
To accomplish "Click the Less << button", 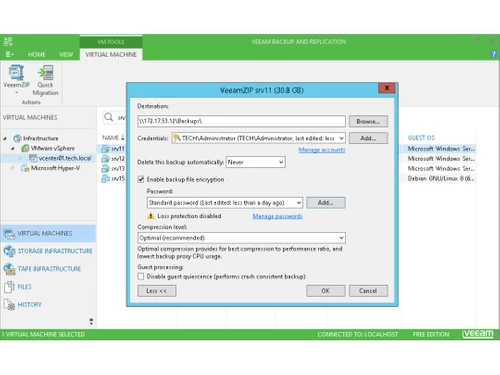I will 157,291.
